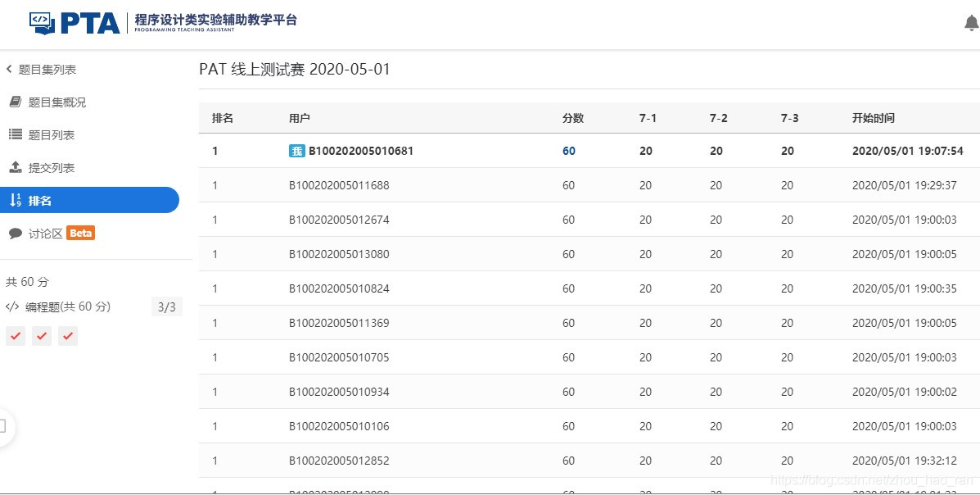The width and height of the screenshot is (980, 495).
Task: Click the 程序设计类实验辅助教学平台 title
Action: click(216, 20)
